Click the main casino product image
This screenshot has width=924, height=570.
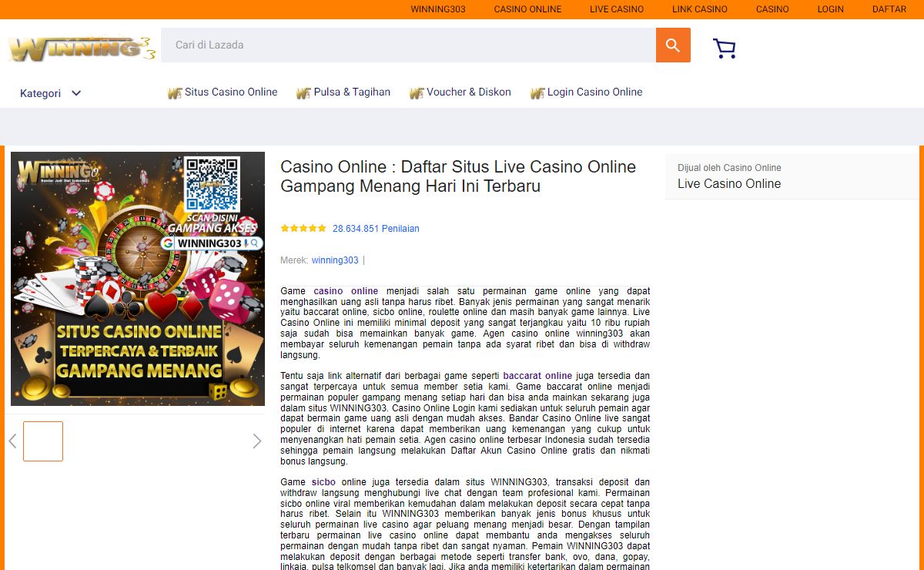138,279
